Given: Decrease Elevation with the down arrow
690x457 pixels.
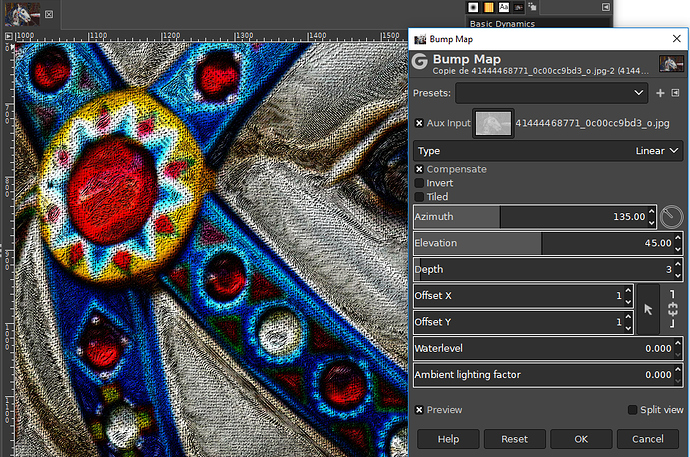Looking at the screenshot, I should [678, 249].
